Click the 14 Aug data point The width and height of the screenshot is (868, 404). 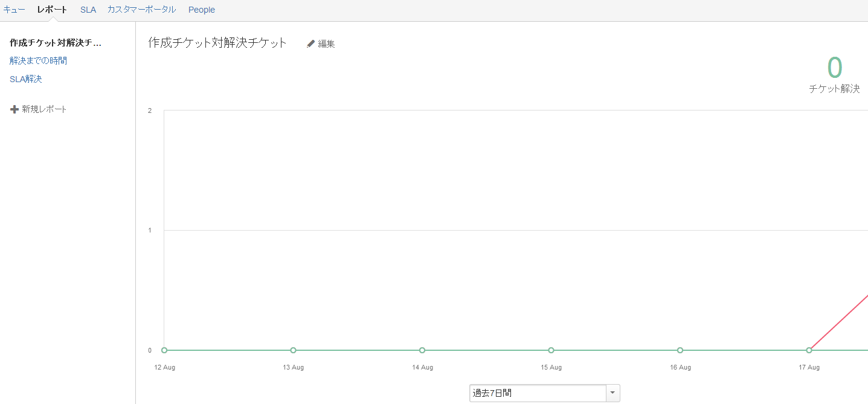pyautogui.click(x=422, y=350)
